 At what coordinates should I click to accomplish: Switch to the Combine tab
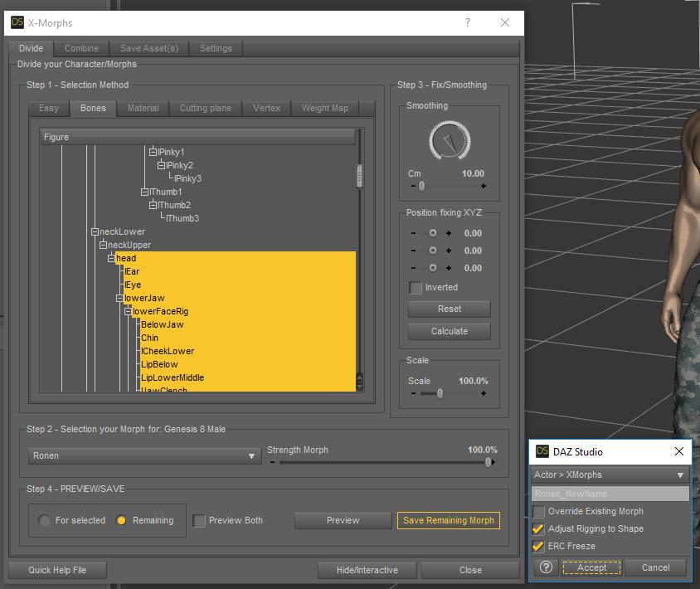click(x=82, y=48)
